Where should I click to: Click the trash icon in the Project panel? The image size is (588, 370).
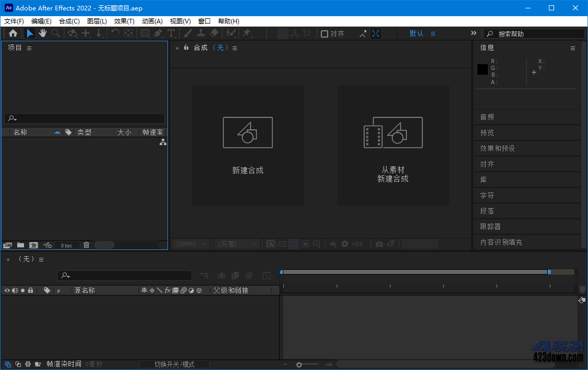[x=86, y=245]
